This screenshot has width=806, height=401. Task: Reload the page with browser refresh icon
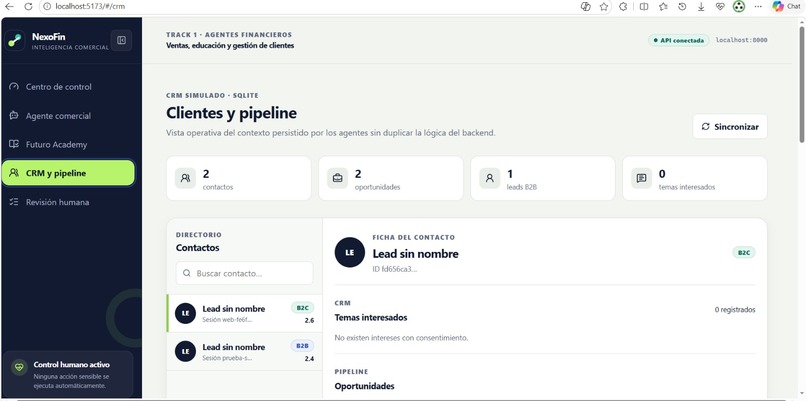28,7
